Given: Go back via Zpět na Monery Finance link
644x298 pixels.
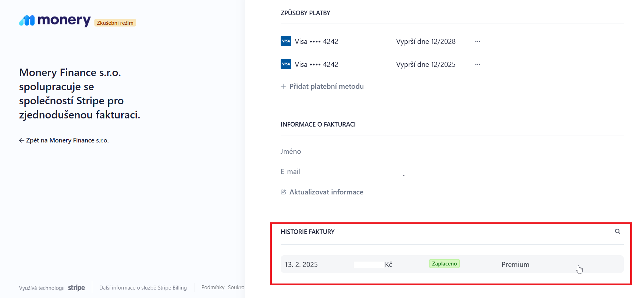Looking at the screenshot, I should pos(64,140).
